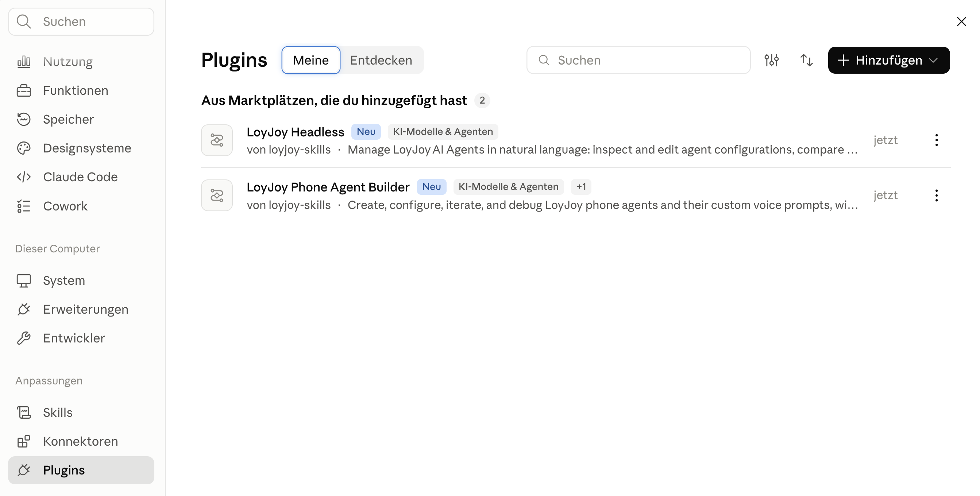The height and width of the screenshot is (496, 980).
Task: Open LoyJoy Headless three-dot menu
Action: [937, 140]
